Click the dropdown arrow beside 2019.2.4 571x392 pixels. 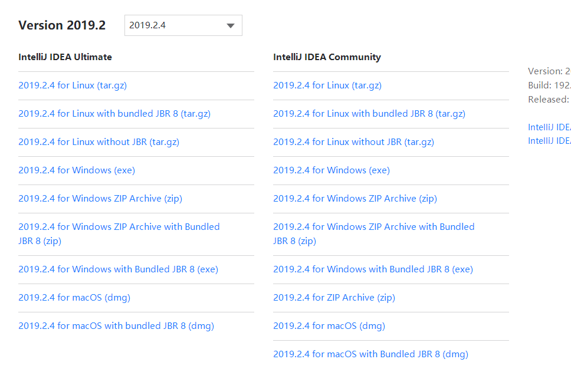231,25
